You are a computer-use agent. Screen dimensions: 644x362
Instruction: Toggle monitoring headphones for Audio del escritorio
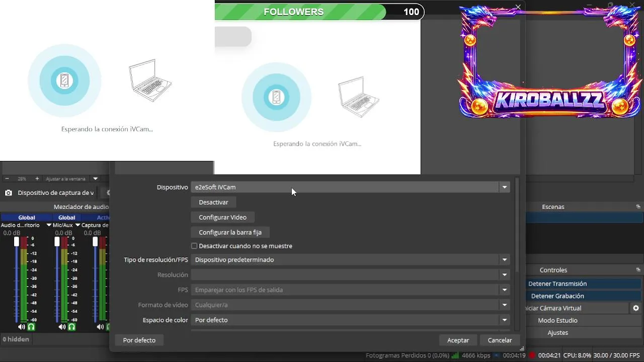pyautogui.click(x=31, y=327)
